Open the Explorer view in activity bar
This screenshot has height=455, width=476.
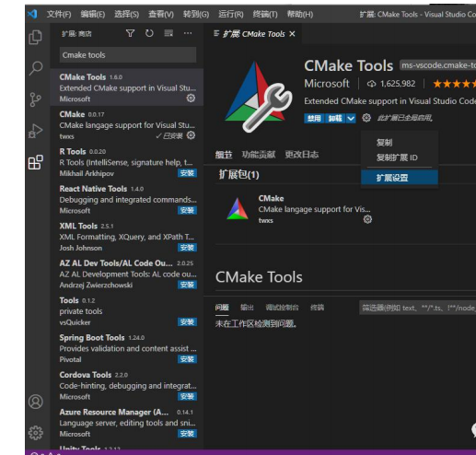click(36, 38)
